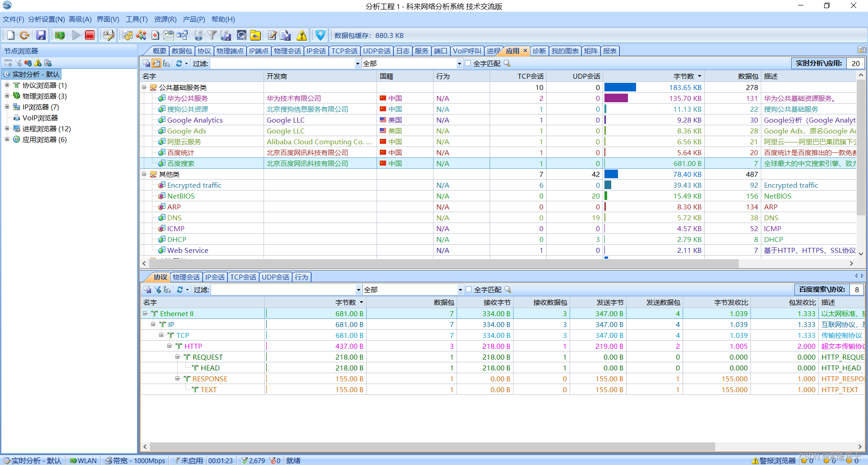Enable 全字匹配 checkbox in application panel
Screen dimensions: 868x465
tap(468, 63)
